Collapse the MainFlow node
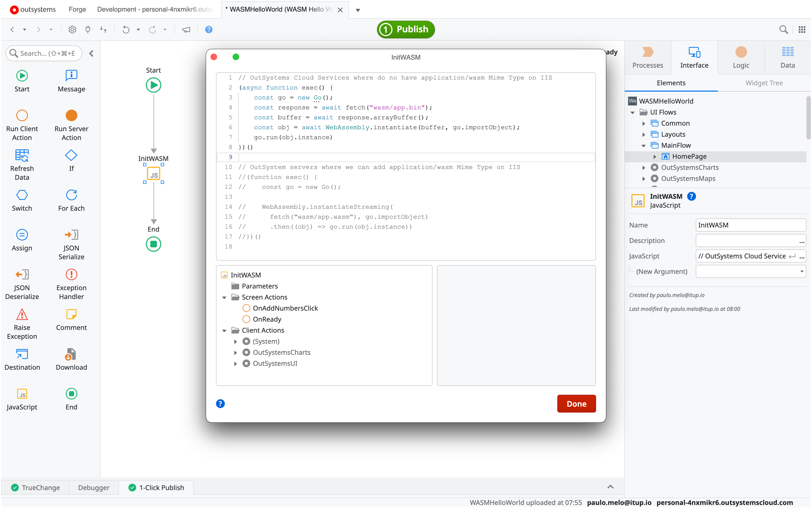This screenshot has width=812, height=508. click(644, 146)
